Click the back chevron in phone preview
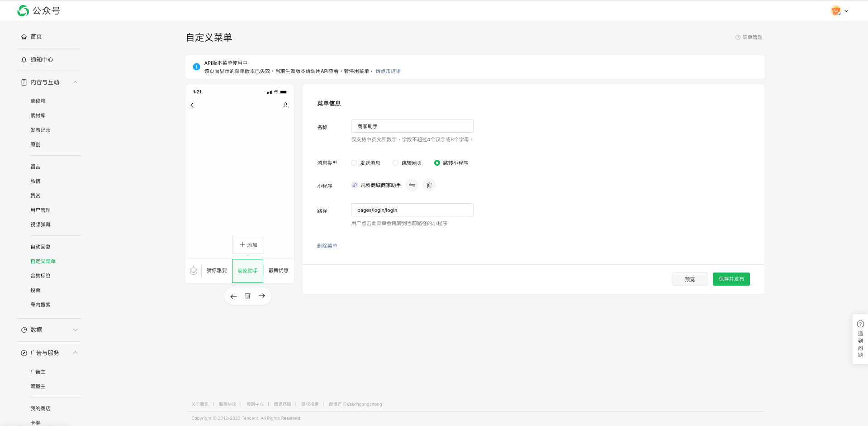The height and width of the screenshot is (426, 868). coord(192,105)
